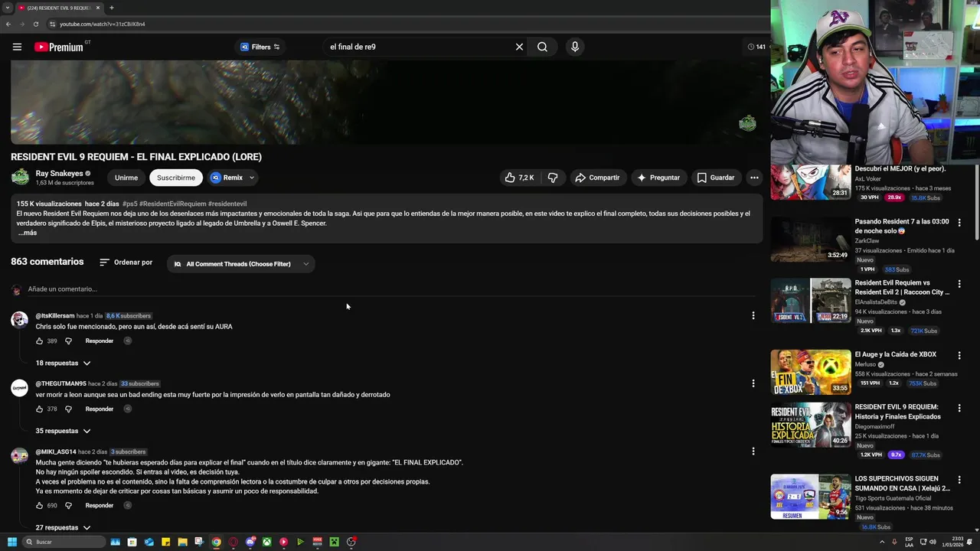Open 'Resident Evil Requiem vs Resident Evil 2' thumbnail
This screenshot has height=551, width=980.
click(x=810, y=301)
